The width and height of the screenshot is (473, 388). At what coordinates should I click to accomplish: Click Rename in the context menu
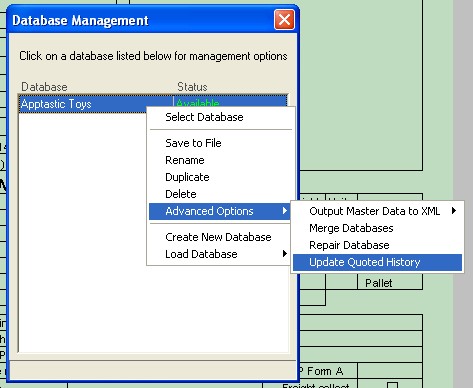click(221, 160)
